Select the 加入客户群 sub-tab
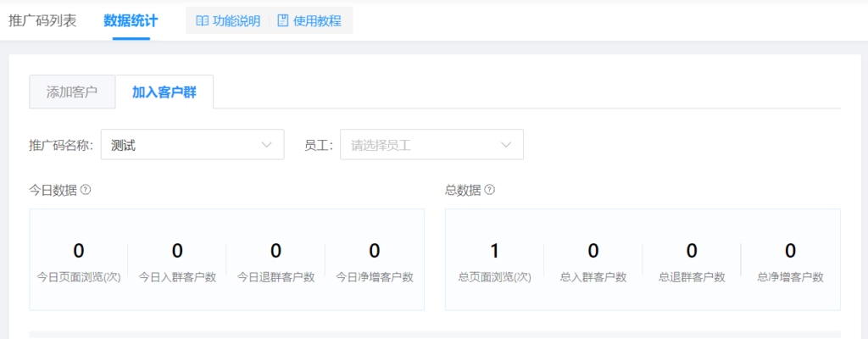The width and height of the screenshot is (868, 339). [x=164, y=92]
